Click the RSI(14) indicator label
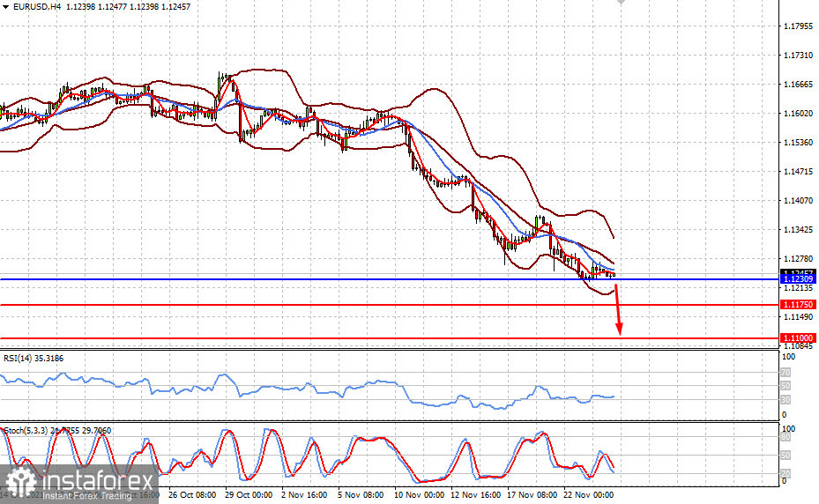The width and height of the screenshot is (819, 504). pyautogui.click(x=33, y=358)
